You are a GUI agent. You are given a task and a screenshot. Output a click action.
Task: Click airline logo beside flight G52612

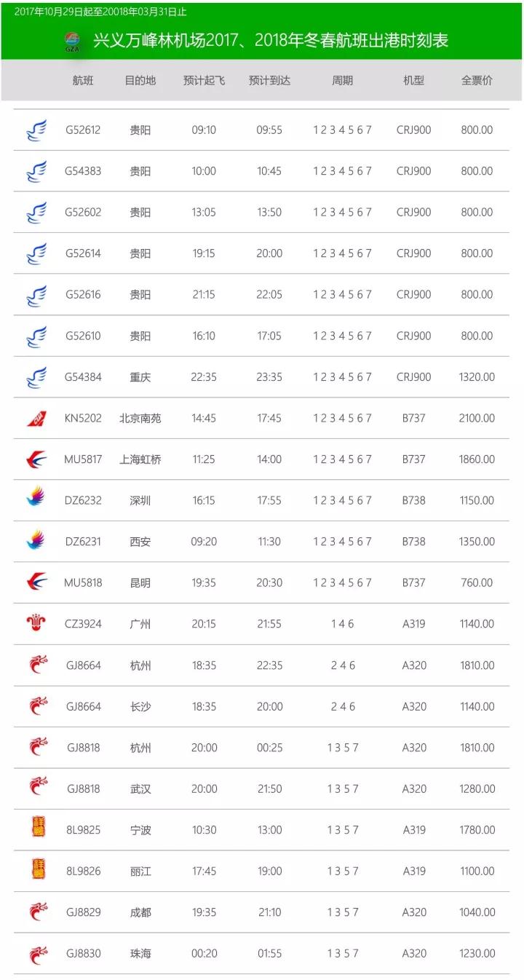[36, 130]
